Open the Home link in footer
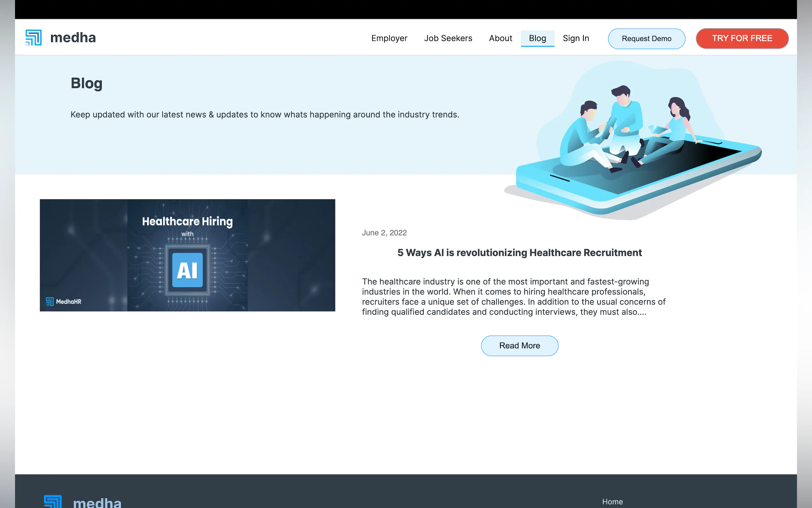Screen dimensions: 812x508 click(x=612, y=502)
